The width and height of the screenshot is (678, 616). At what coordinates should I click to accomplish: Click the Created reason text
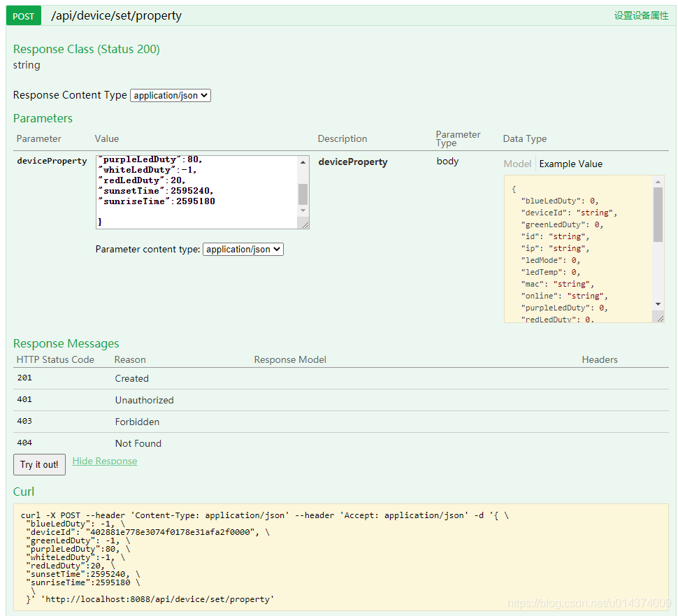tap(132, 378)
